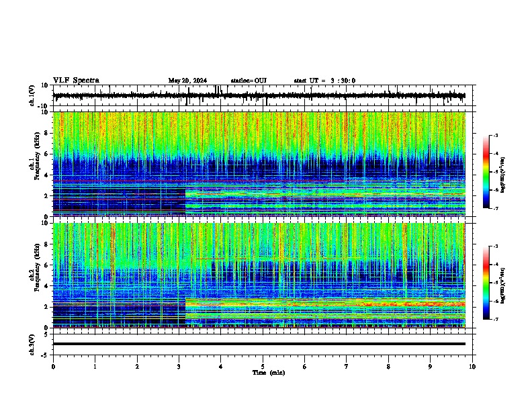Screen dimensions: 532x411
Task: Click the "1" tick on the time axis
Action: (x=95, y=367)
